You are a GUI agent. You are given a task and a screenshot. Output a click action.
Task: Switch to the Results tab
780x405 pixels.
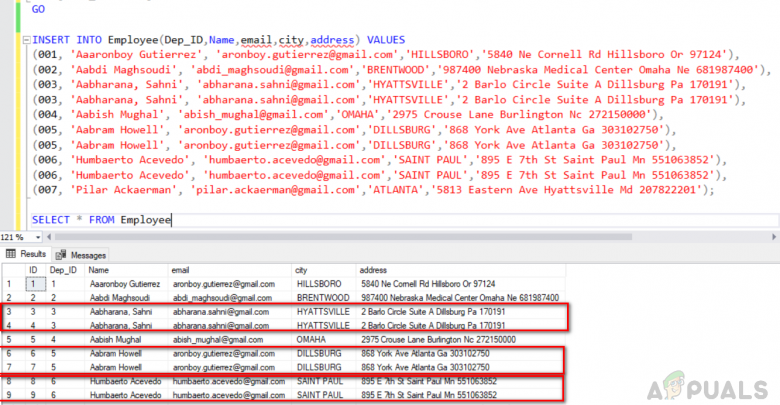(28, 255)
